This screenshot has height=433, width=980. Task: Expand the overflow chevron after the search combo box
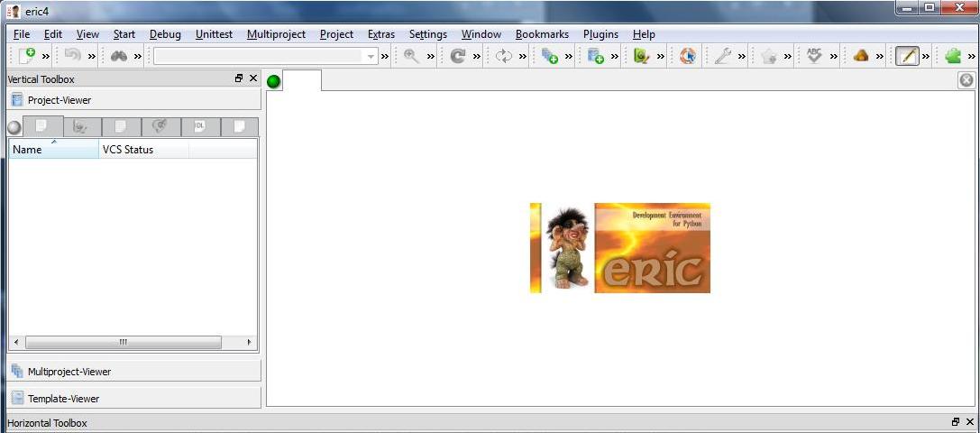coord(385,56)
